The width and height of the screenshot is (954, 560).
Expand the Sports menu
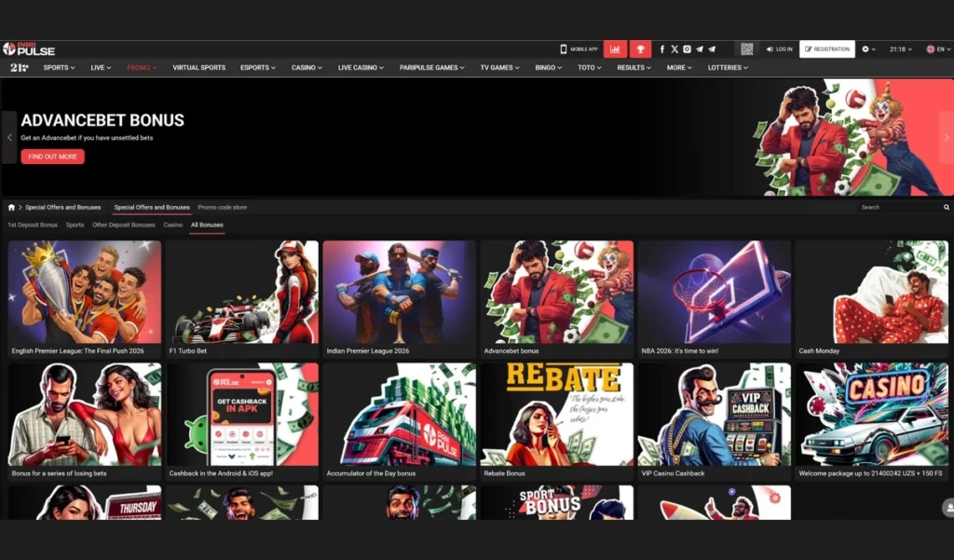pyautogui.click(x=59, y=68)
